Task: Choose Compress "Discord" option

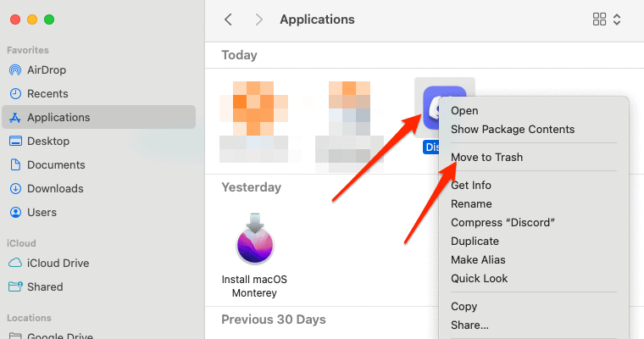Action: 502,223
